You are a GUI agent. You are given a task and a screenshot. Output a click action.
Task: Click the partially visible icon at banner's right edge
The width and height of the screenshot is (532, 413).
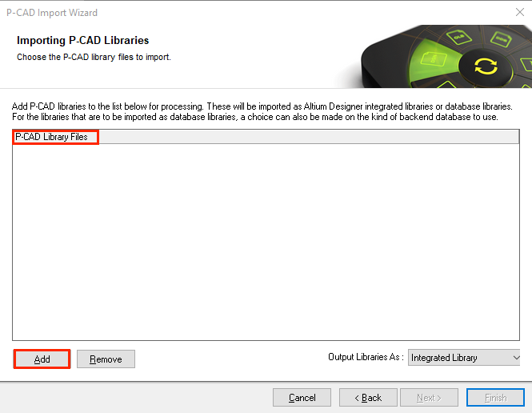[x=526, y=64]
